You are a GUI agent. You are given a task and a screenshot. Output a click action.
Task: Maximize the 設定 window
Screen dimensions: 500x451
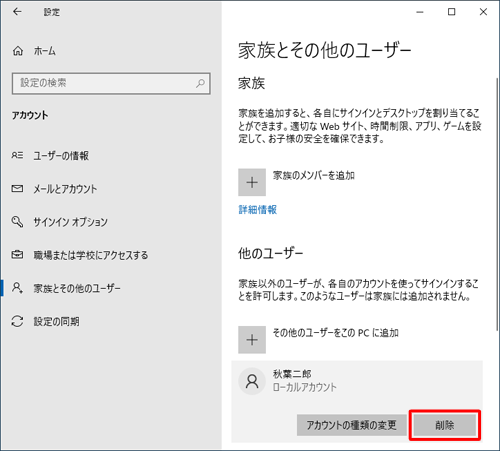[451, 12]
